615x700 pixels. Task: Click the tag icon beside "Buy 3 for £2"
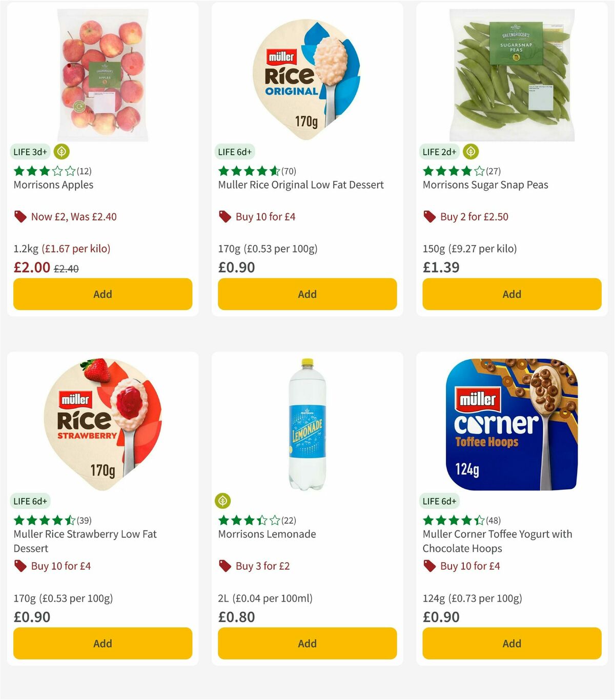click(x=225, y=566)
